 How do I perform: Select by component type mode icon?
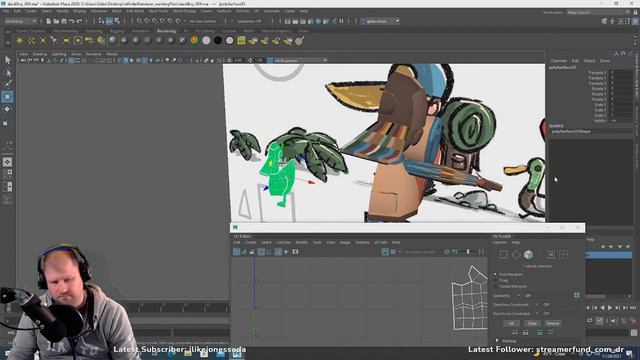(x=117, y=21)
